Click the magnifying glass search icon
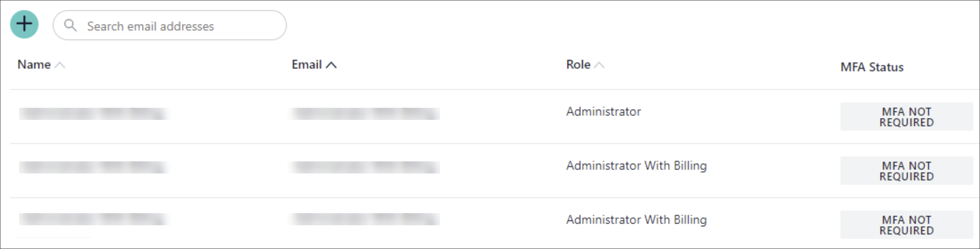Viewport: 980px width, 249px height. (x=70, y=26)
